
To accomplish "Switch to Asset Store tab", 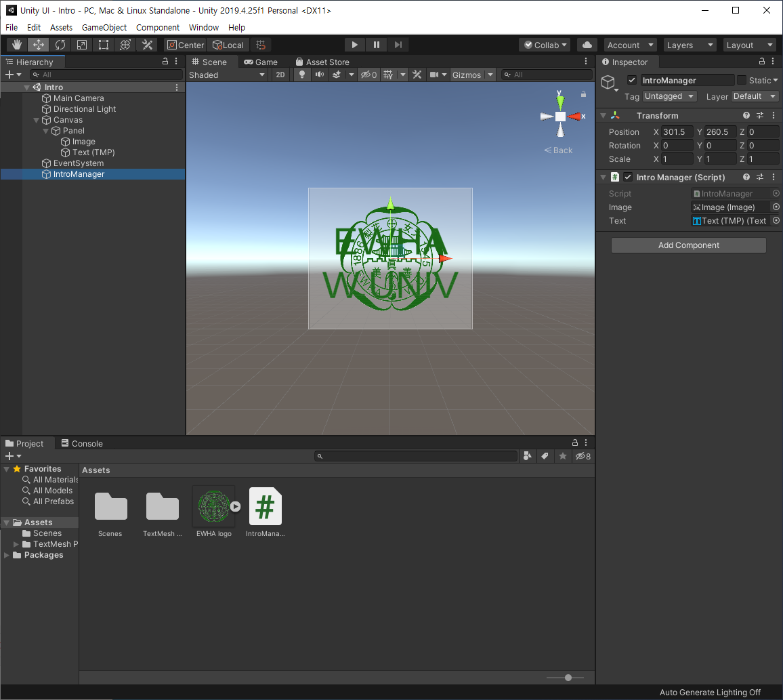I will pyautogui.click(x=322, y=62).
